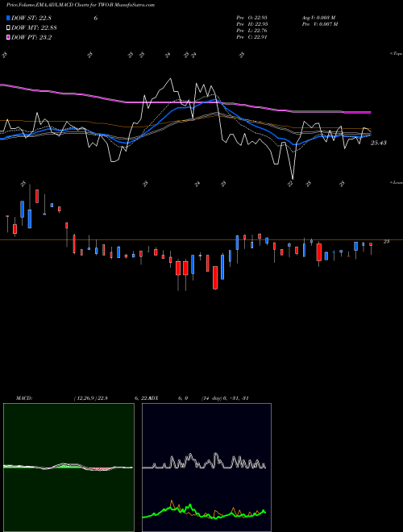Click the chart title mentioning MunafaSutra.com
This screenshot has height=532, width=403.
81,5
